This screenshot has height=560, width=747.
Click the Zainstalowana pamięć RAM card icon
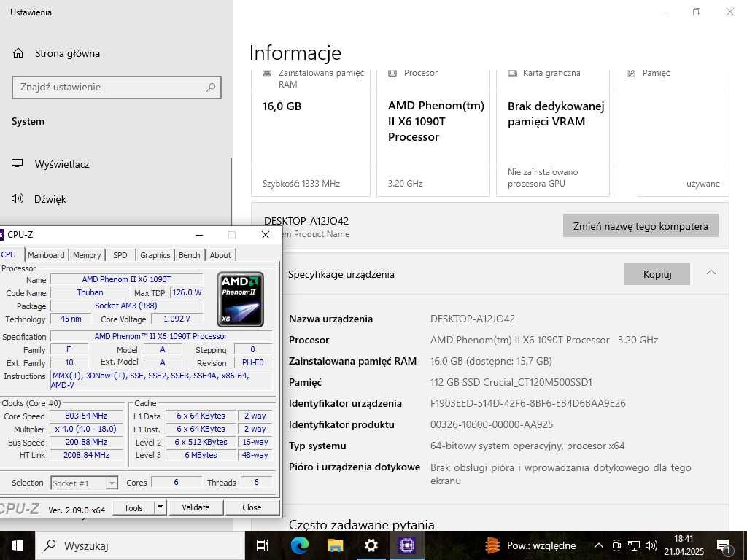pos(267,74)
